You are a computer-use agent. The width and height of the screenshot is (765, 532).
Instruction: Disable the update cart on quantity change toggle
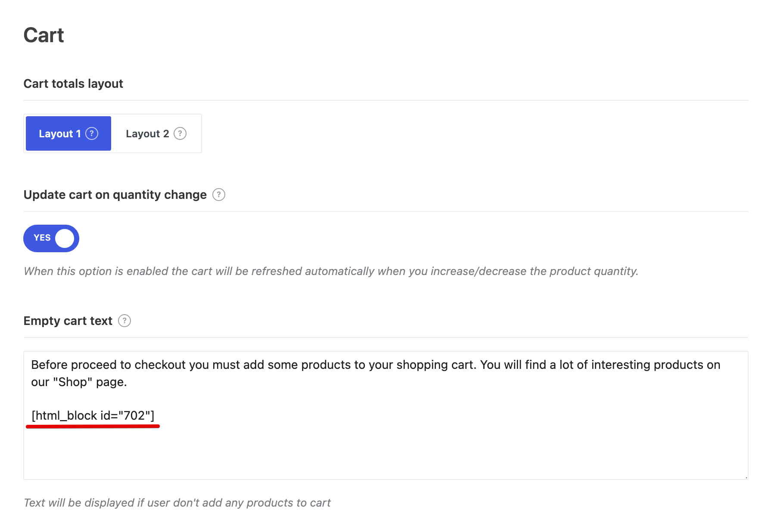point(51,238)
